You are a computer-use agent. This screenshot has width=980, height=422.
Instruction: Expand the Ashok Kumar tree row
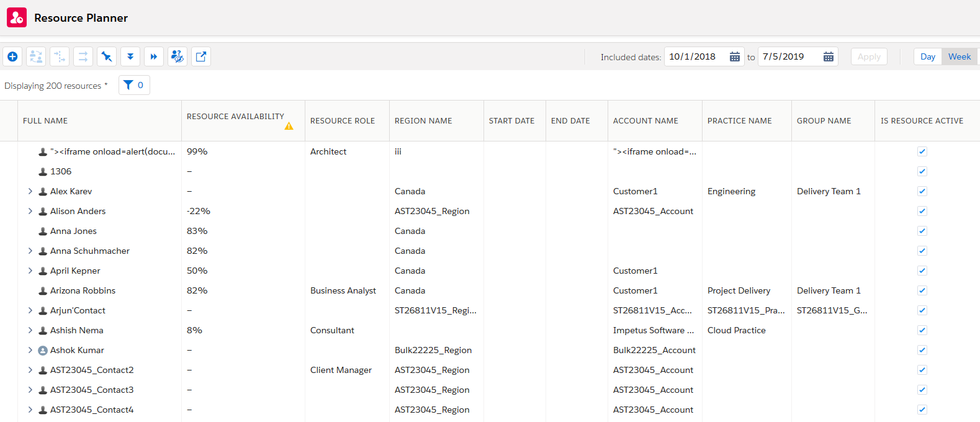click(x=30, y=350)
